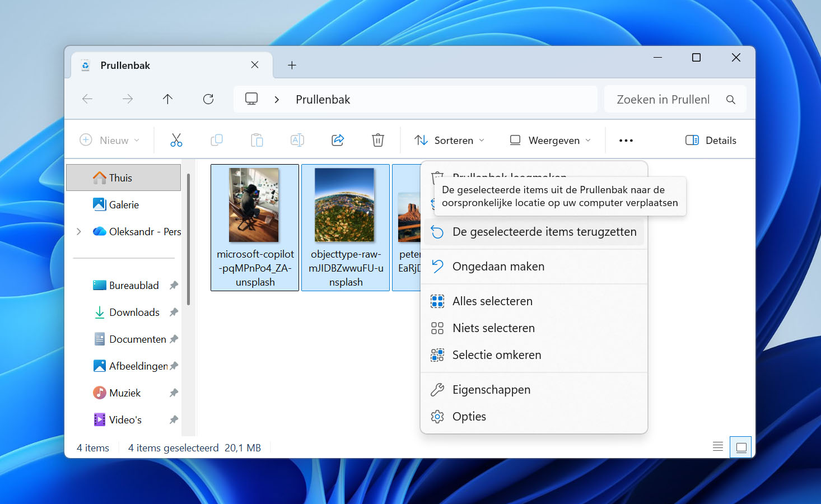The height and width of the screenshot is (504, 821).
Task: Open the Sorteren dropdown
Action: (x=449, y=140)
